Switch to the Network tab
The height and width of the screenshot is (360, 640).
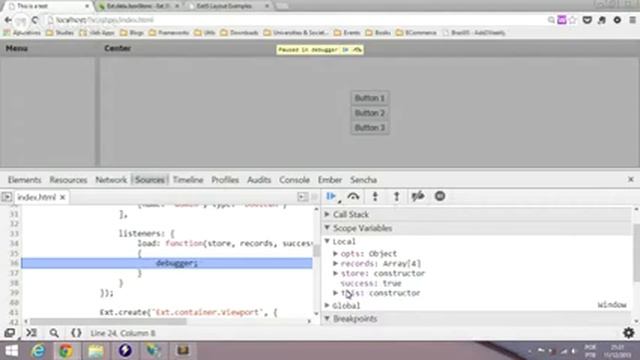(x=111, y=180)
